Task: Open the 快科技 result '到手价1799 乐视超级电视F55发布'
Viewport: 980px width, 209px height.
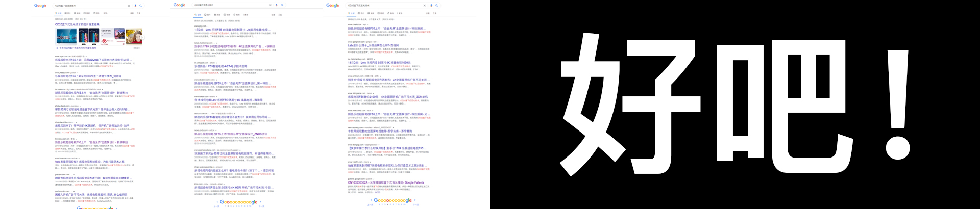Action: (234, 46)
